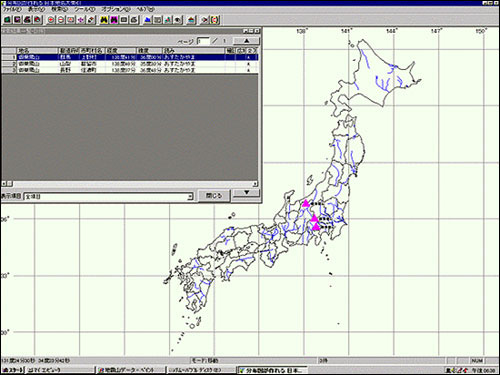Click the zoom-out minus toolbar icon
The width and height of the screenshot is (500, 375).
point(61,20)
